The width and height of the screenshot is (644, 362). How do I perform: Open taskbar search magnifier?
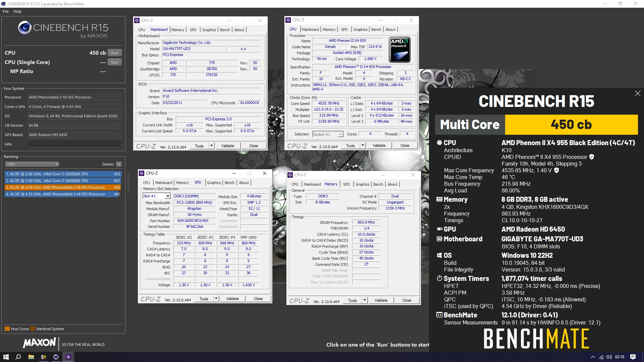coord(18,357)
